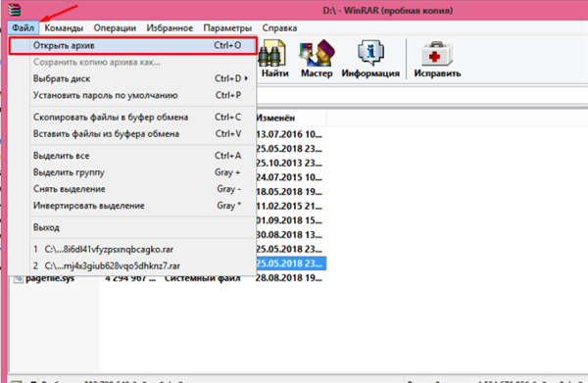Click Выделить группу menu entry
The width and height of the screenshot is (588, 383).
(x=132, y=172)
